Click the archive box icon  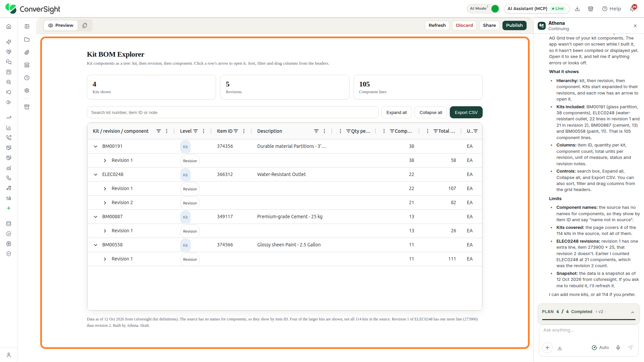[x=27, y=107]
